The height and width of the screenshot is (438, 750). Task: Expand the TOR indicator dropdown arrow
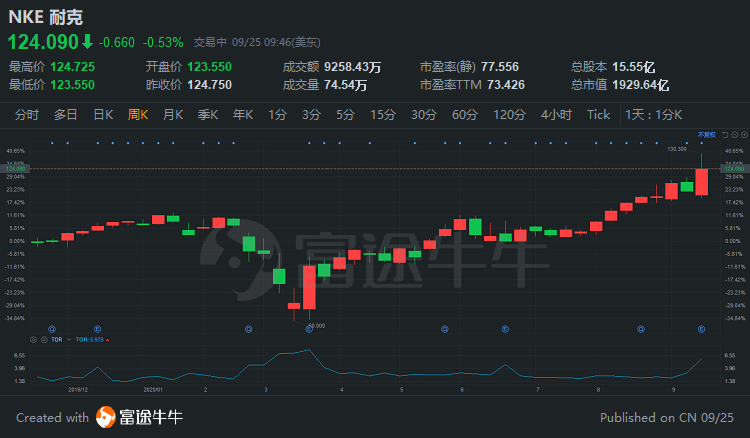tap(69, 339)
